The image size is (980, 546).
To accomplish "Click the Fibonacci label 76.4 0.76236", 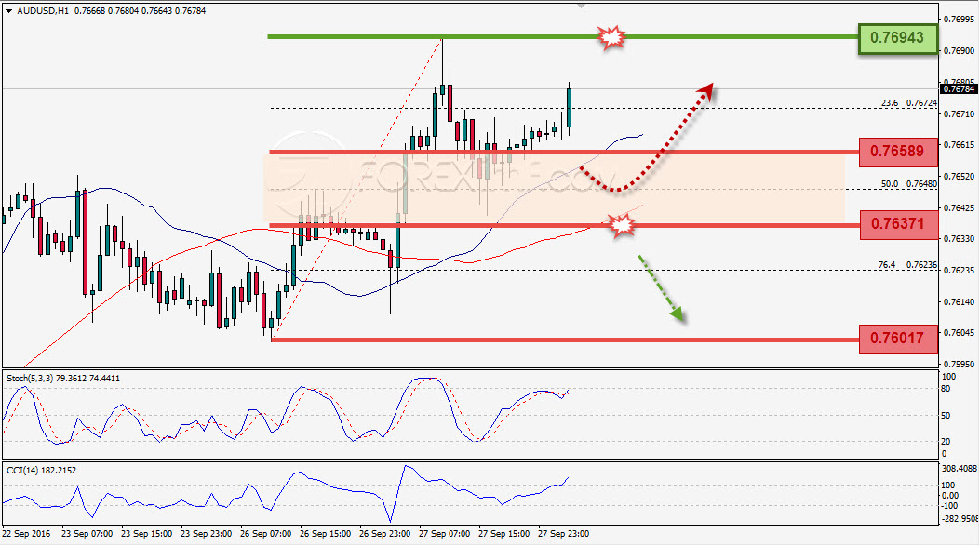I will 907,265.
